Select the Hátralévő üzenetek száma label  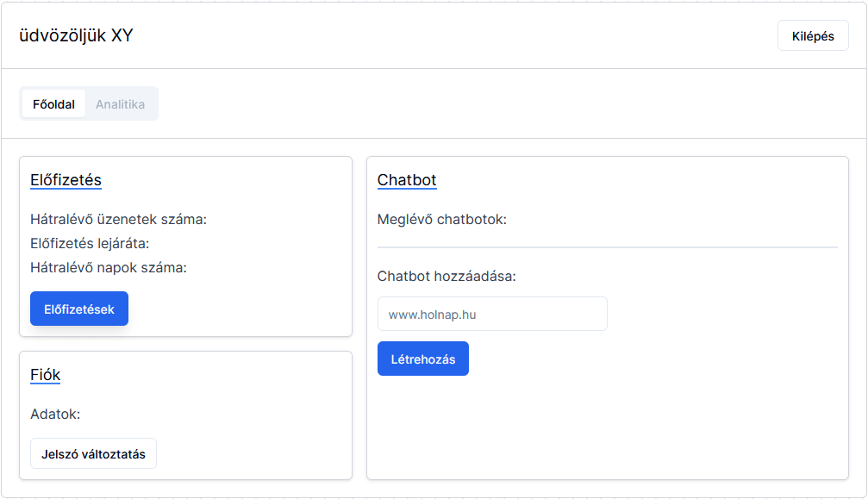click(118, 219)
